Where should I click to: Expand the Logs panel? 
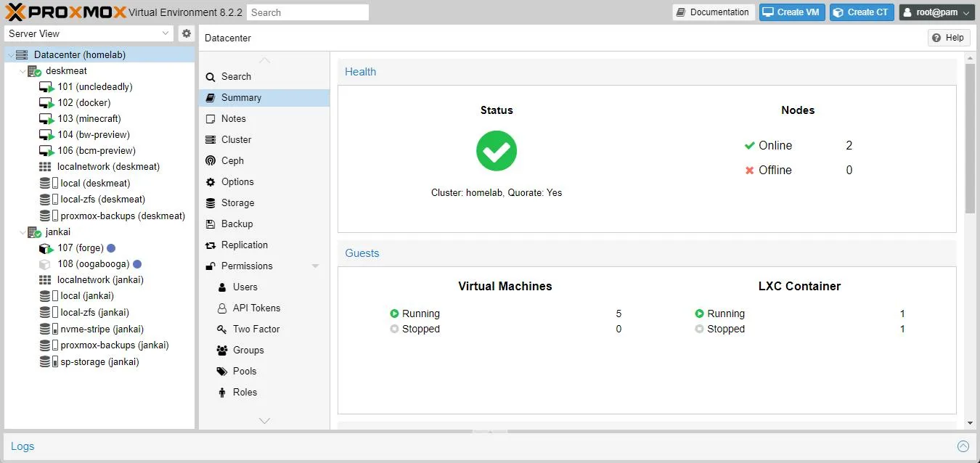[x=963, y=446]
